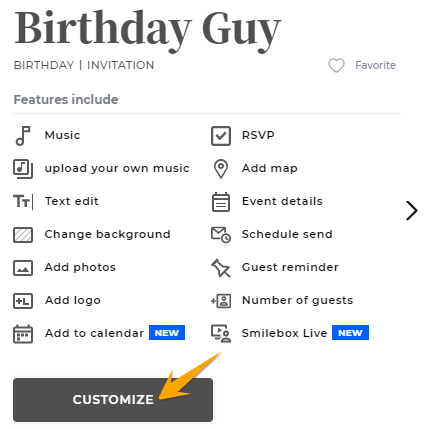429x429 pixels.
Task: Click the CUSTOMIZE button
Action: point(113,400)
